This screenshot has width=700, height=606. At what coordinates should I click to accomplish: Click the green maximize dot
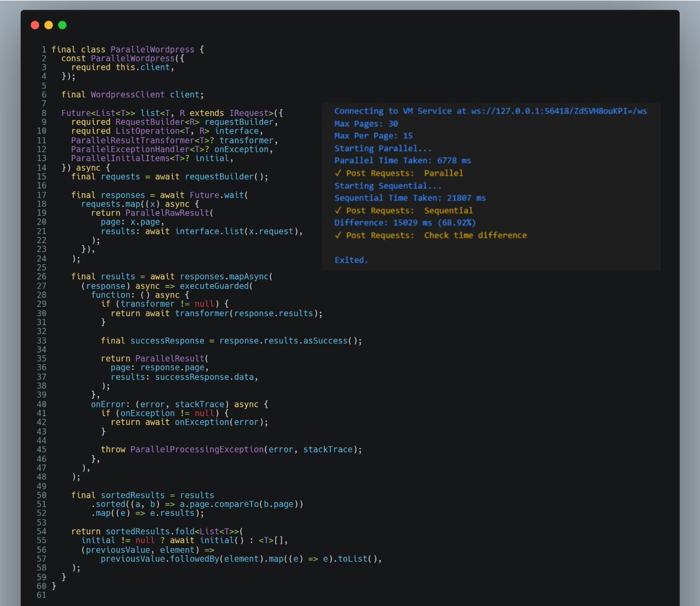pyautogui.click(x=62, y=25)
